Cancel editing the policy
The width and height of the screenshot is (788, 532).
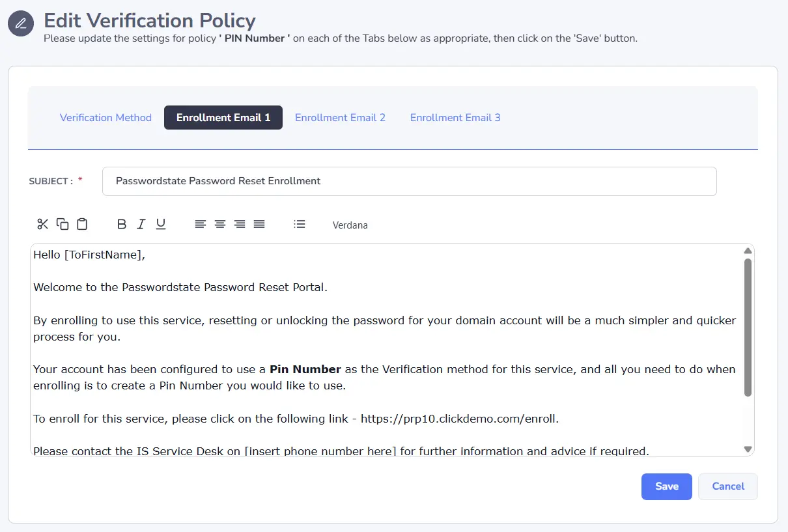(728, 486)
